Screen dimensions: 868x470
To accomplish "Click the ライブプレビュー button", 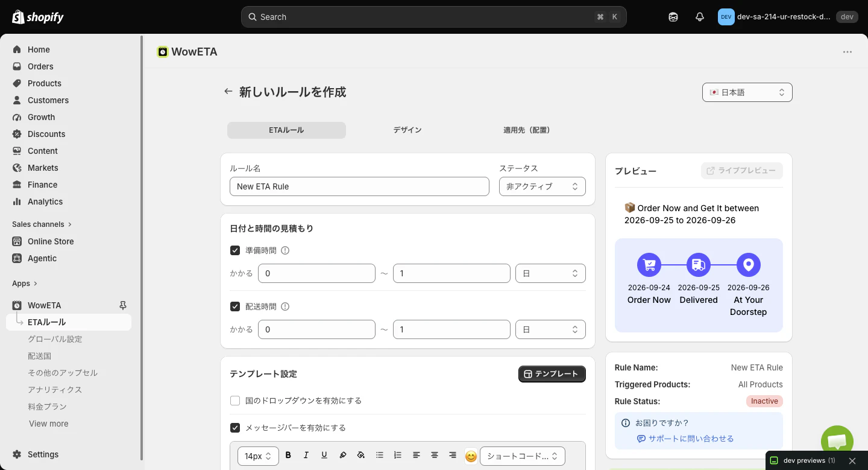I will (742, 171).
